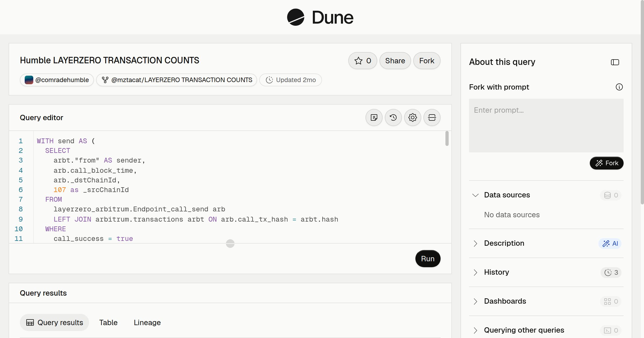This screenshot has height=338, width=644.
Task: Click the Dashboards count badge
Action: 611,301
